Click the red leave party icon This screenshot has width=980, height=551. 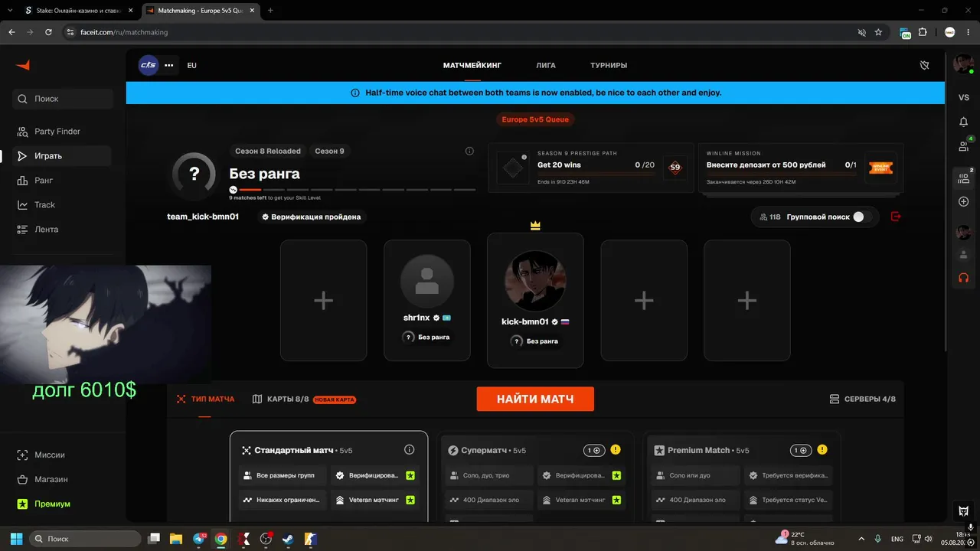coord(896,217)
